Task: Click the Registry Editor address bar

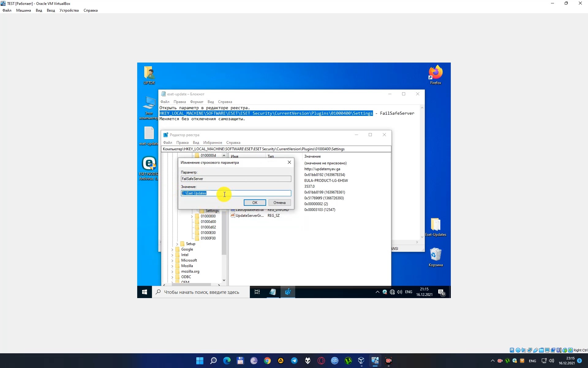Action: point(276,149)
